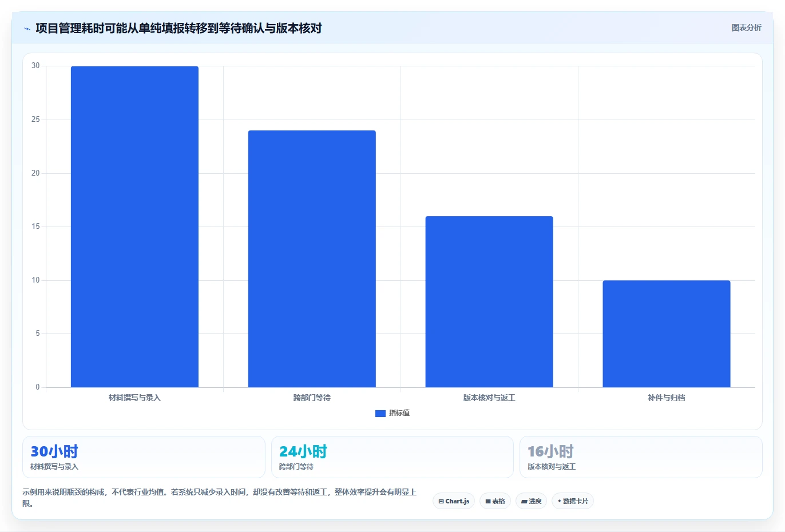785x532 pixels.
Task: Click the 补件与归档 bar in chart
Action: click(x=667, y=334)
